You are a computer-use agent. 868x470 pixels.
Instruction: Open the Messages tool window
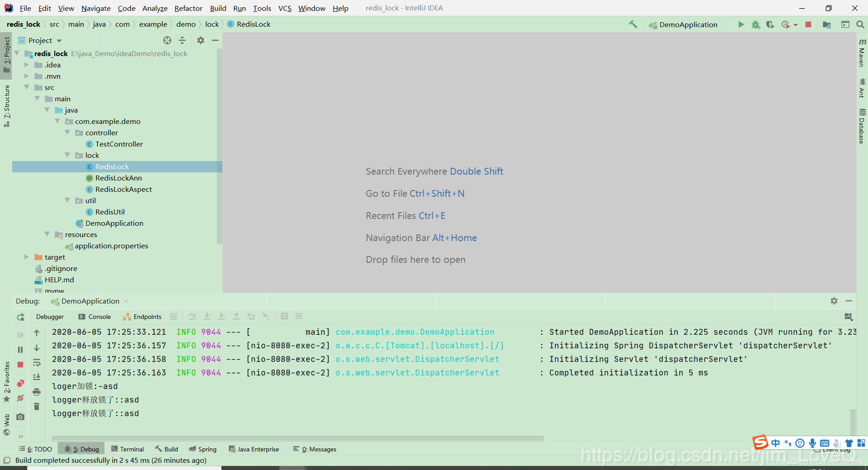[x=314, y=449]
